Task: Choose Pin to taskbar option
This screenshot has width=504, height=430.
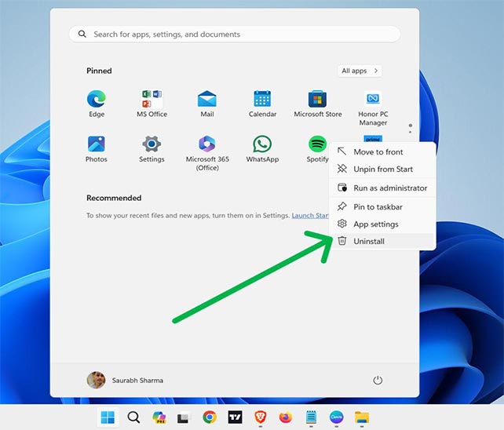Action: pyautogui.click(x=382, y=206)
